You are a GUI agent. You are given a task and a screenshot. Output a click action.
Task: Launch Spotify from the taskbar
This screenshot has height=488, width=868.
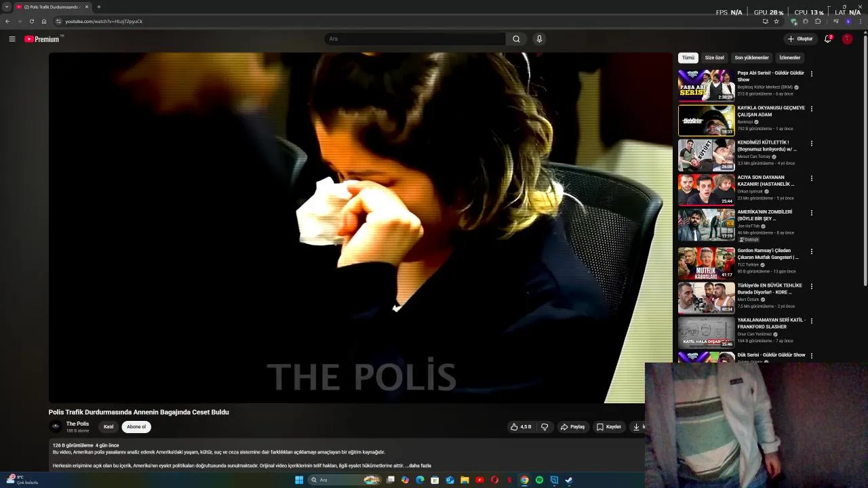(539, 480)
